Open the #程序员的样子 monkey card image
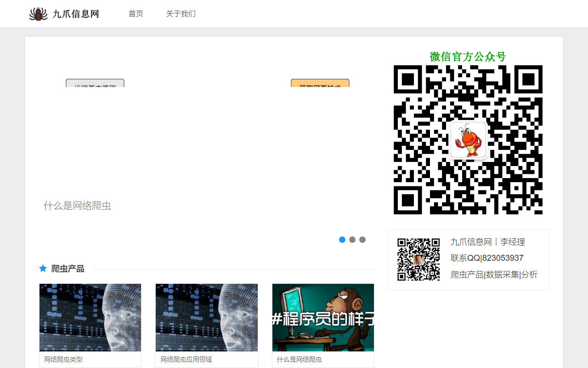The image size is (588, 368). (x=323, y=317)
